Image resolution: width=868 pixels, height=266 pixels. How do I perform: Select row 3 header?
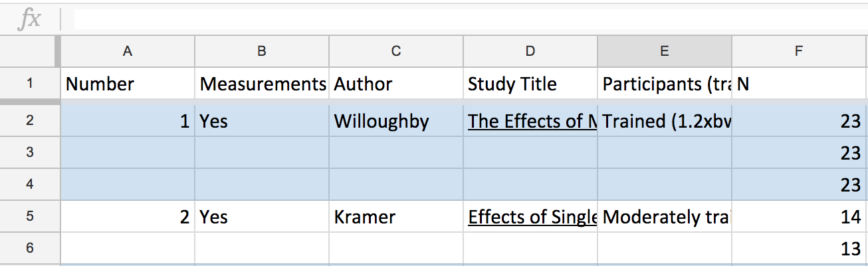pos(30,152)
